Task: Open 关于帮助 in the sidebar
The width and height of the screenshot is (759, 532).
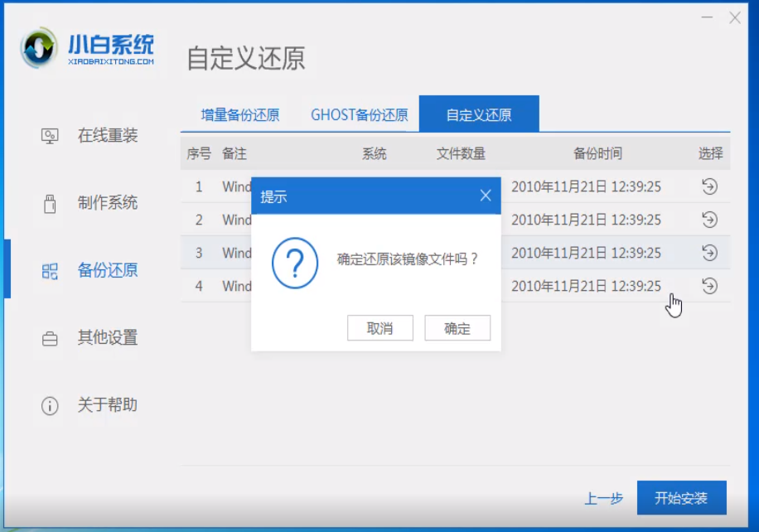Action: point(91,405)
